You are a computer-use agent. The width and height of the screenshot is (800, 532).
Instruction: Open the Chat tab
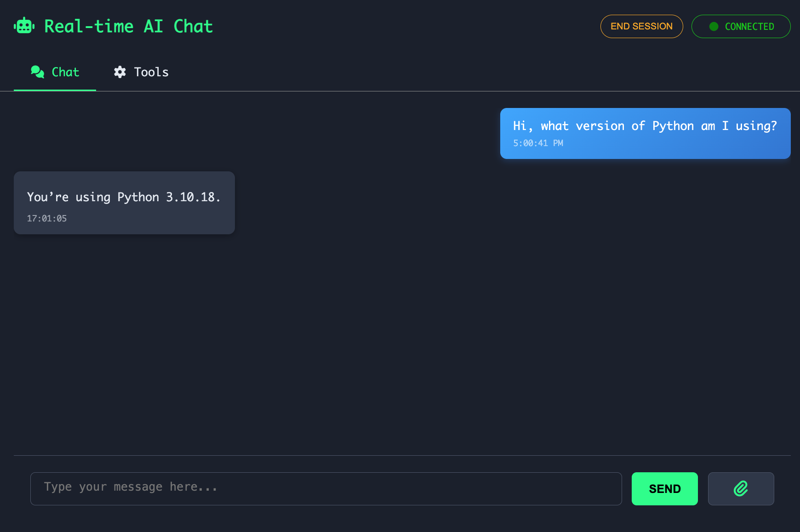click(55, 72)
